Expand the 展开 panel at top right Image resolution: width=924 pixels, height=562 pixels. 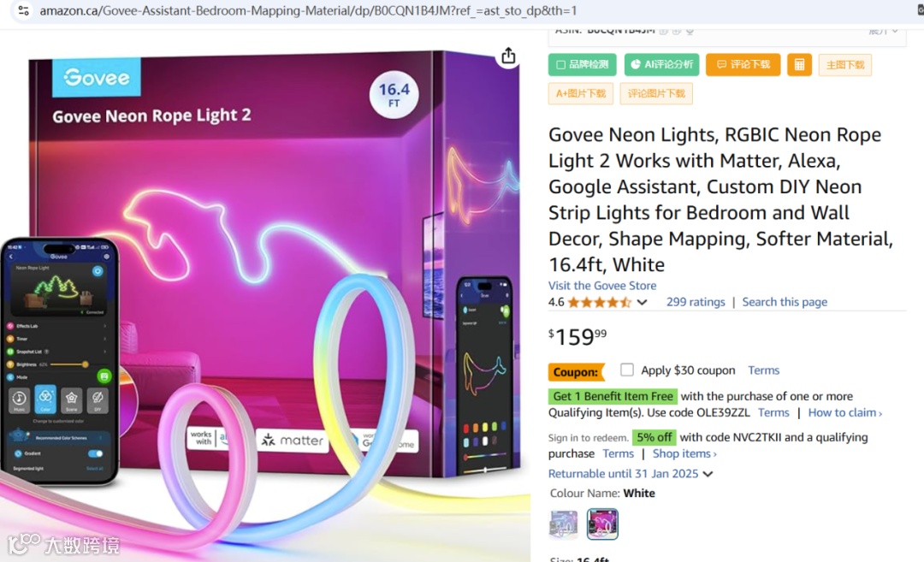click(883, 31)
